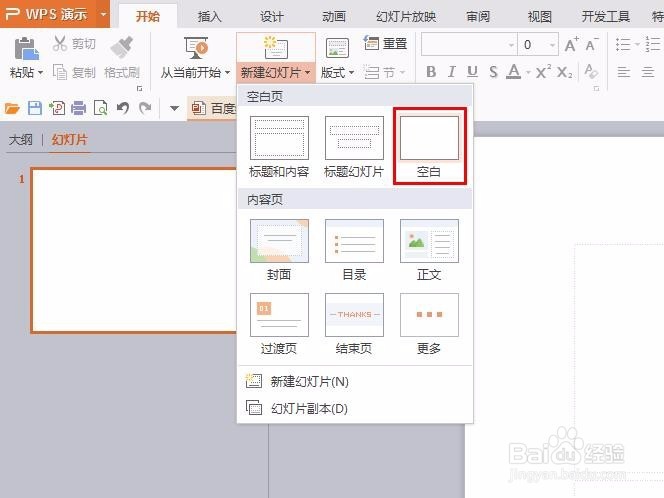
Task: Switch to the 幻灯片 pane tab
Action: pyautogui.click(x=69, y=139)
